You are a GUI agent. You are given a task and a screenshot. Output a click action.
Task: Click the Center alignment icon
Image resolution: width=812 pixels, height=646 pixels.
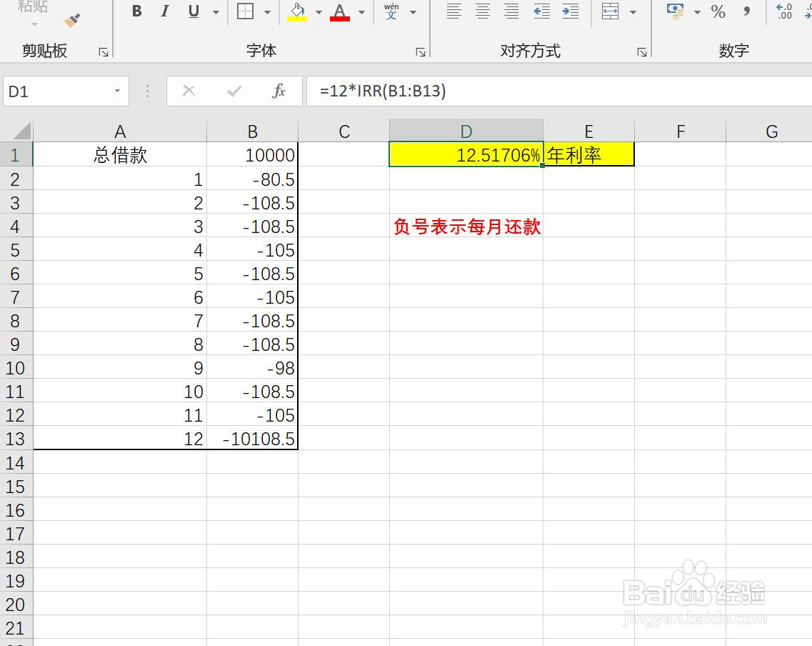click(x=483, y=12)
